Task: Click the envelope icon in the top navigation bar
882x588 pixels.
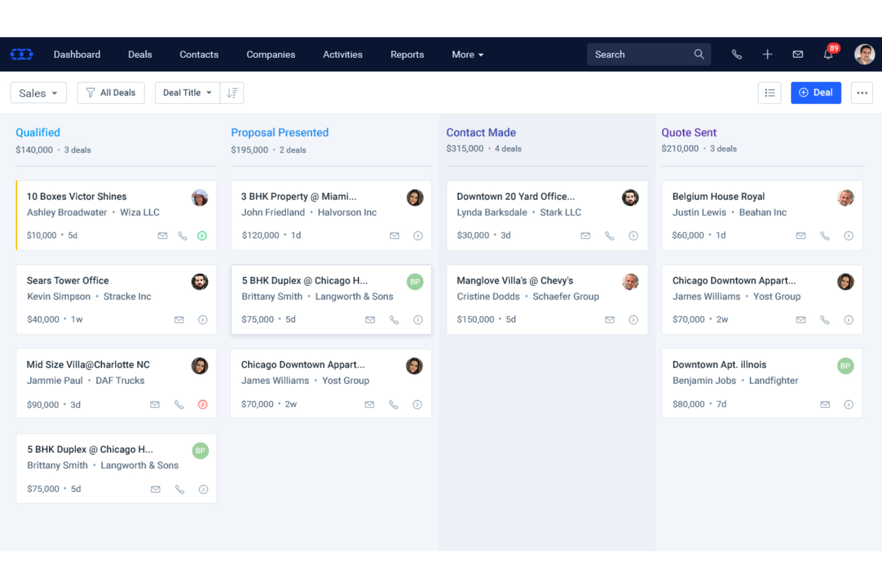Action: 797,54
